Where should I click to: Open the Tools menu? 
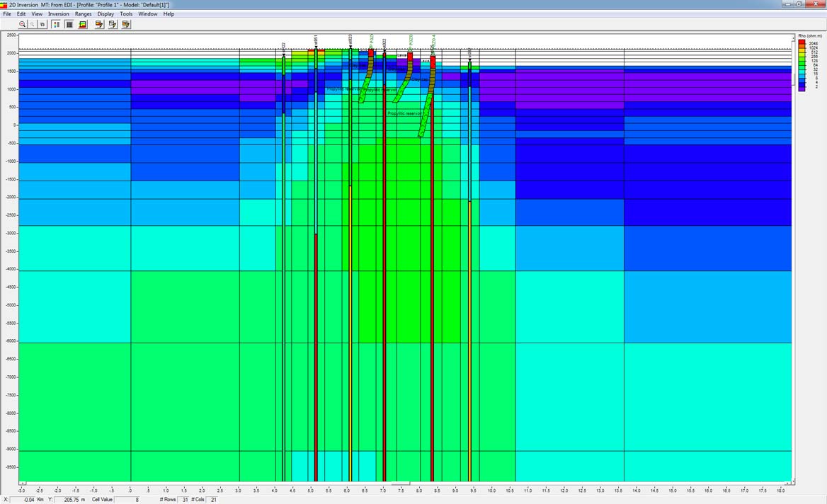(126, 13)
